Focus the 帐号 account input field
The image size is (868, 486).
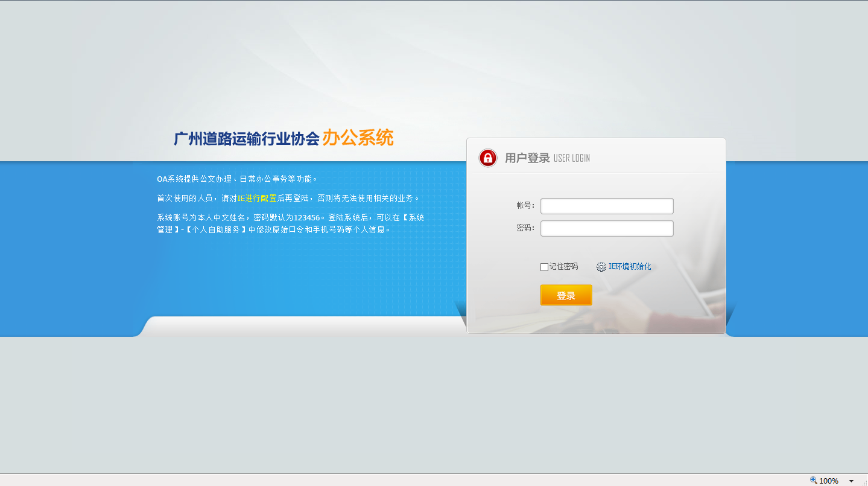pyautogui.click(x=607, y=206)
